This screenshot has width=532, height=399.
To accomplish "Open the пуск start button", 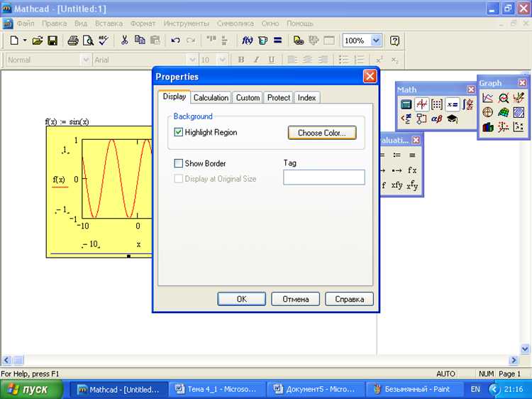I will tap(31, 389).
